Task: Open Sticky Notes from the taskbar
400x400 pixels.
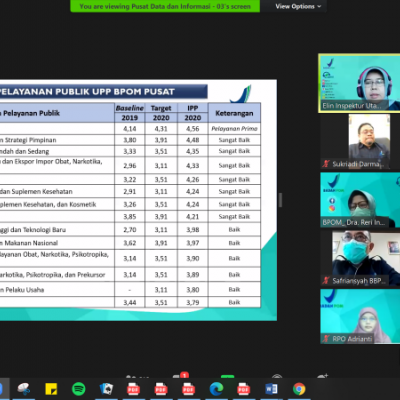Action: click(51, 389)
